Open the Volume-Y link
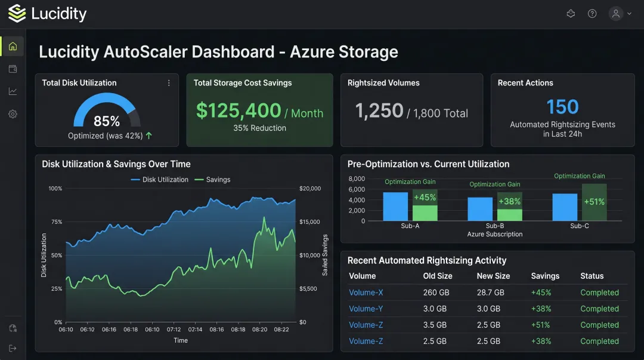 [366, 309]
